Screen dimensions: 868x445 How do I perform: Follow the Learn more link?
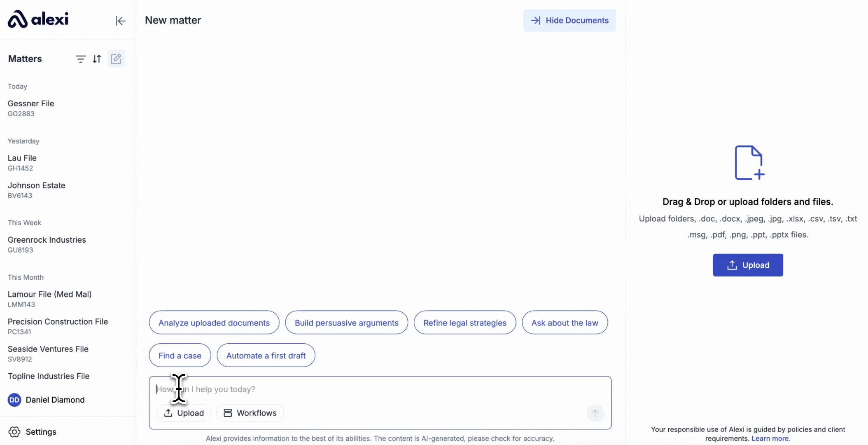(770, 438)
